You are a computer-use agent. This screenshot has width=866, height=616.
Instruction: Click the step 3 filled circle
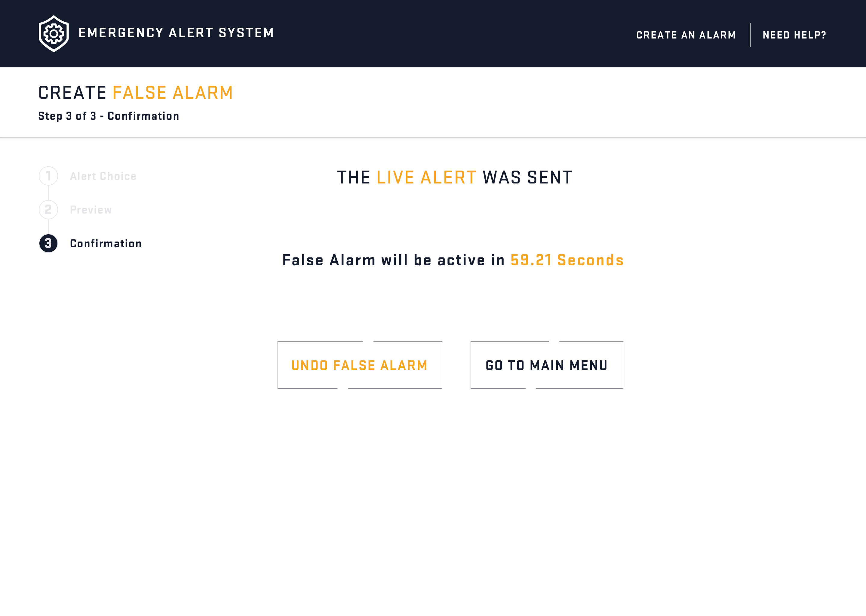[48, 244]
